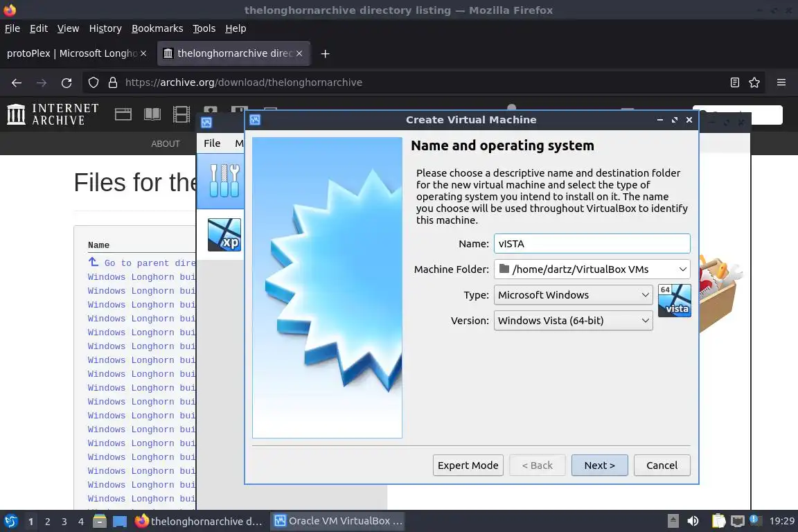Open the desktop start menu
This screenshot has height=532, width=798.
point(10,522)
